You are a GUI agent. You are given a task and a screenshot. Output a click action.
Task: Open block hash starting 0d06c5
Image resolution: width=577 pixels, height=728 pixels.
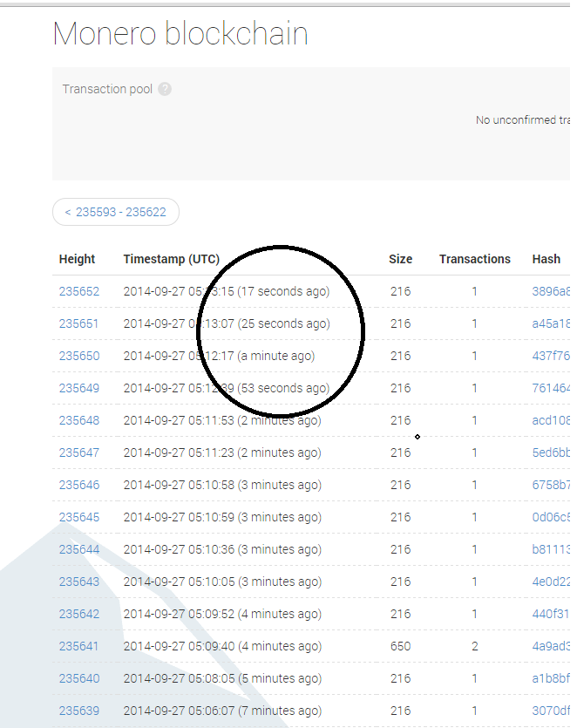(x=551, y=517)
